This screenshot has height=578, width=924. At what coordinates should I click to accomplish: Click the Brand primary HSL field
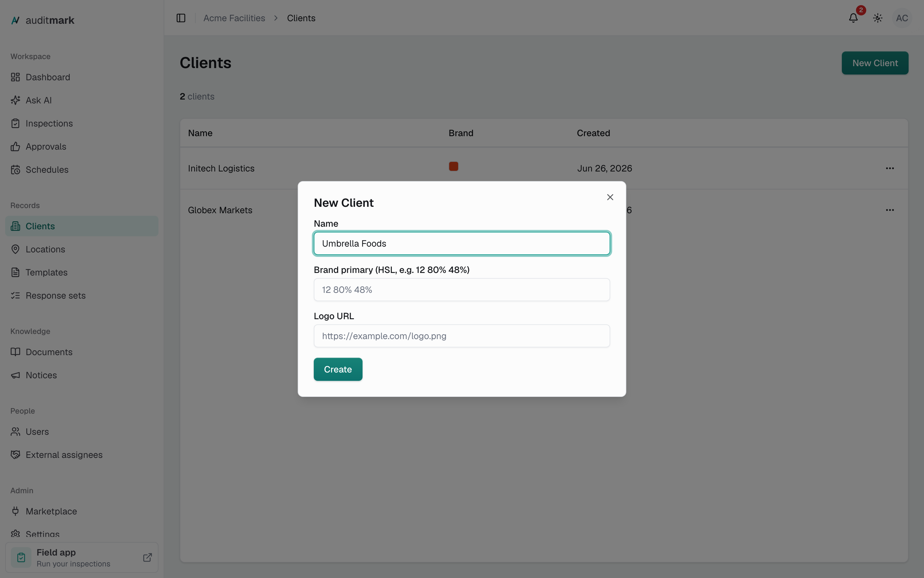(x=462, y=290)
